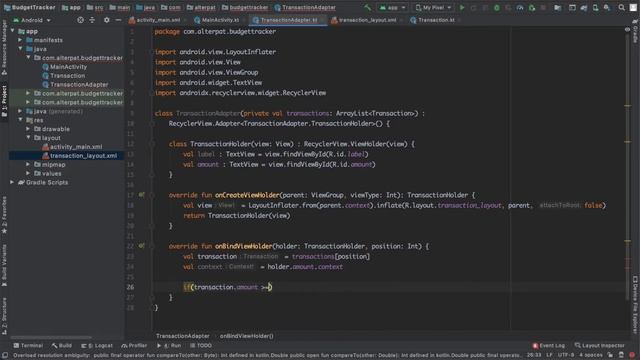
Task: Open Project Structure folder icon
Action: click(x=557, y=7)
